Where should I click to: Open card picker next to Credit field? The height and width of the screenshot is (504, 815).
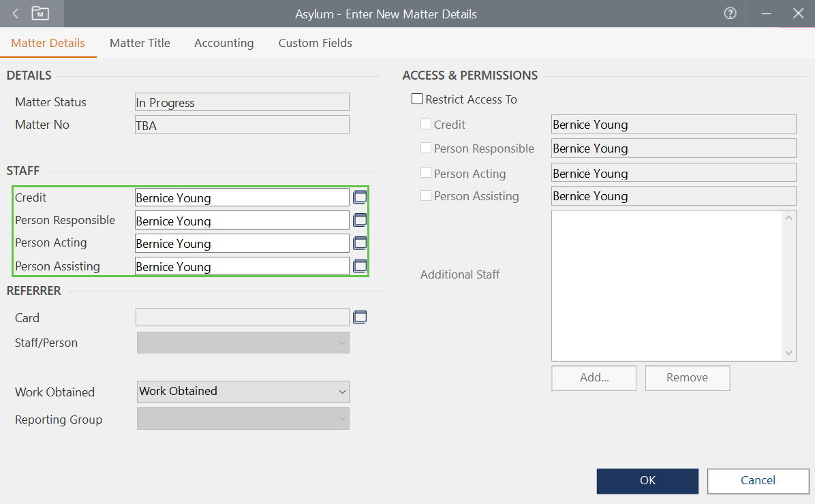pyautogui.click(x=360, y=198)
